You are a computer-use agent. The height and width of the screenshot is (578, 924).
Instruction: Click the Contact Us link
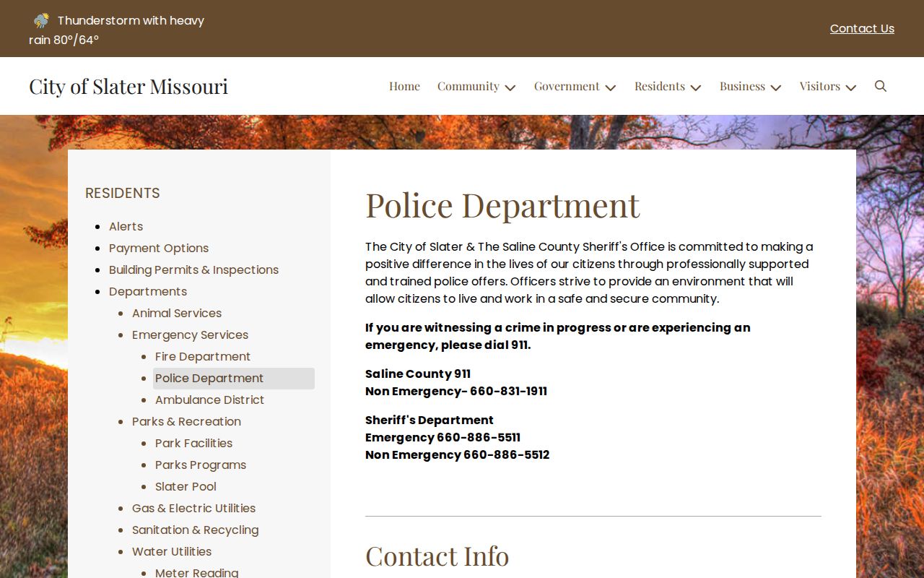click(x=862, y=29)
